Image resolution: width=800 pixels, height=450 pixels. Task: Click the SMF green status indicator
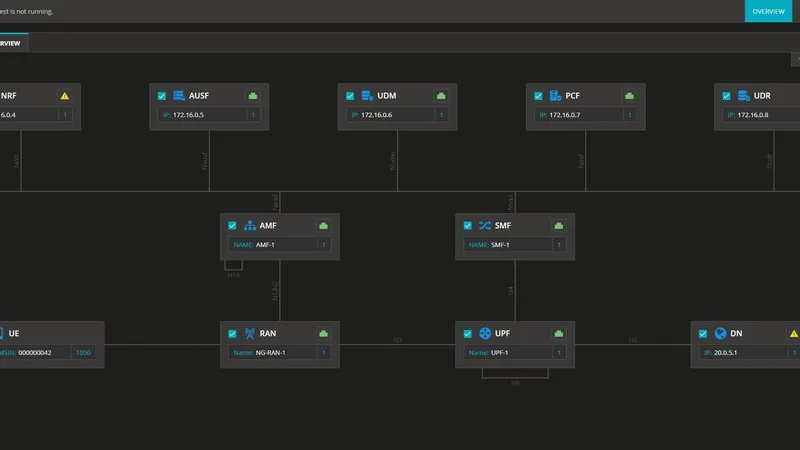559,226
